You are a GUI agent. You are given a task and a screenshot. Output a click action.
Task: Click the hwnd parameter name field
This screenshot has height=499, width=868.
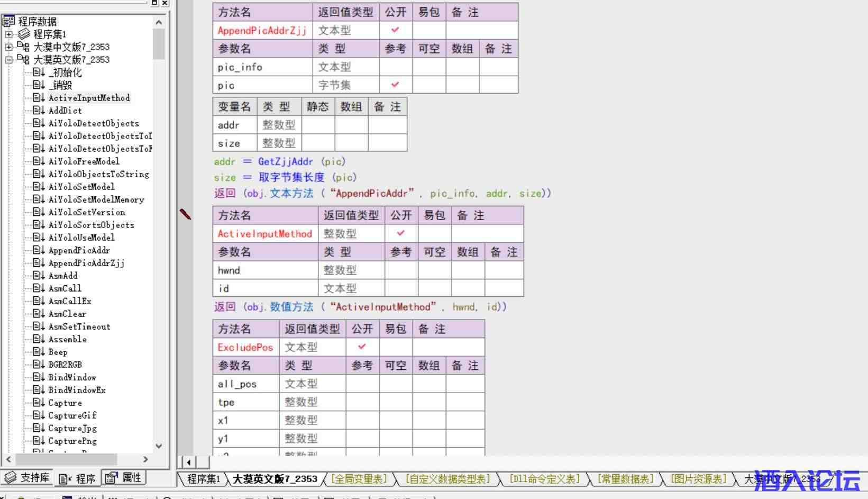click(x=264, y=270)
